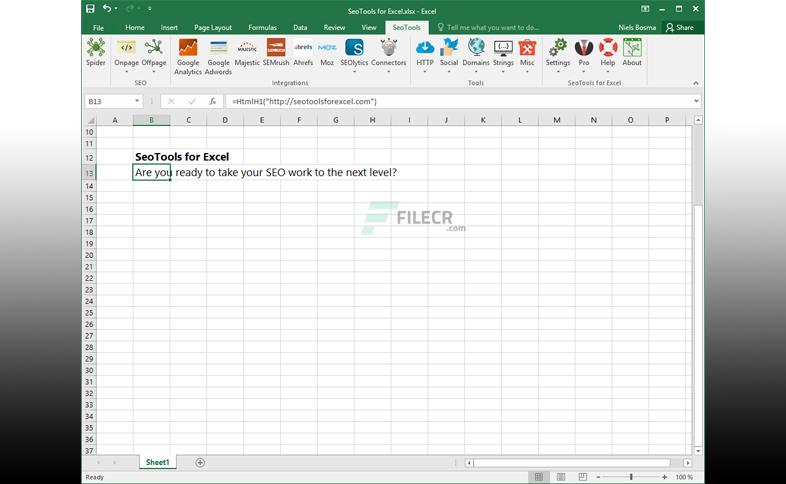
Task: Click the Select All corner button
Action: click(x=90, y=120)
